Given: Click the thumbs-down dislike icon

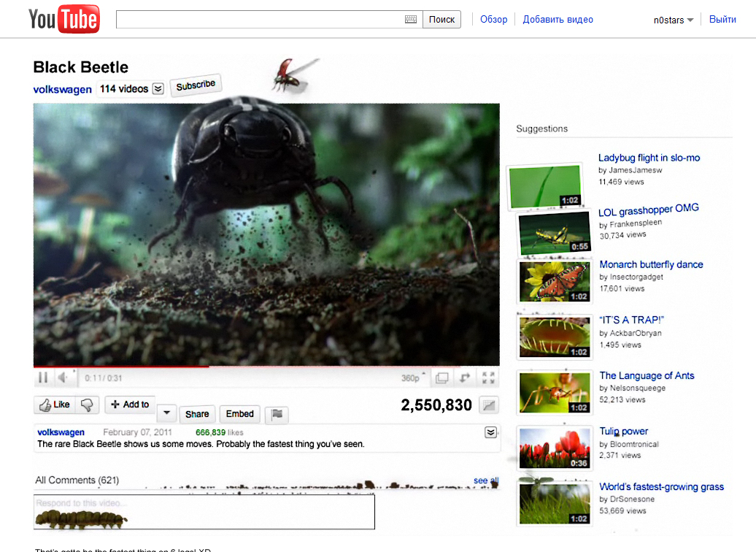Looking at the screenshot, I should 88,405.
